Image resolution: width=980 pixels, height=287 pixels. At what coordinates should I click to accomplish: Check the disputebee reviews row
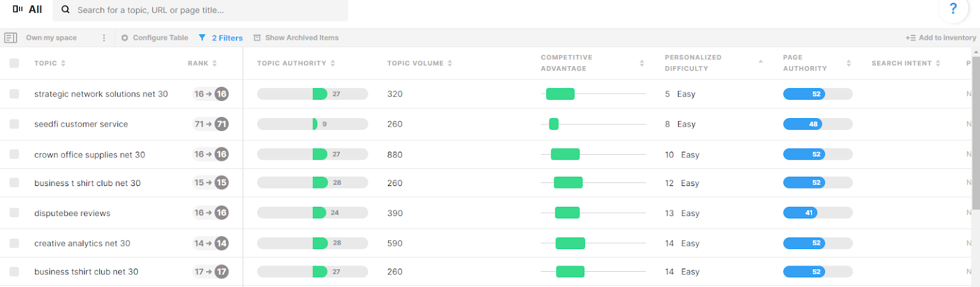[x=14, y=212]
